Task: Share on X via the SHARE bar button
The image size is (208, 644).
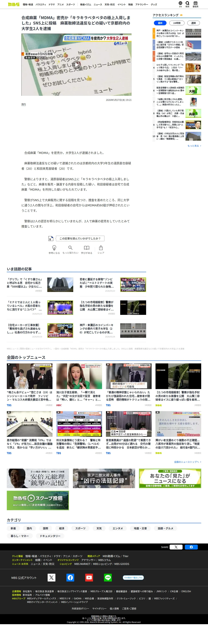Action: coord(176,547)
